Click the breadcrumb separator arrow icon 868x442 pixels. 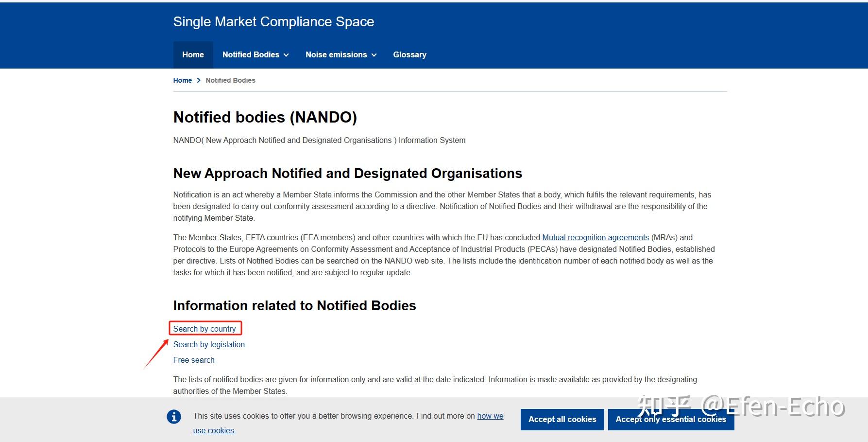[199, 80]
